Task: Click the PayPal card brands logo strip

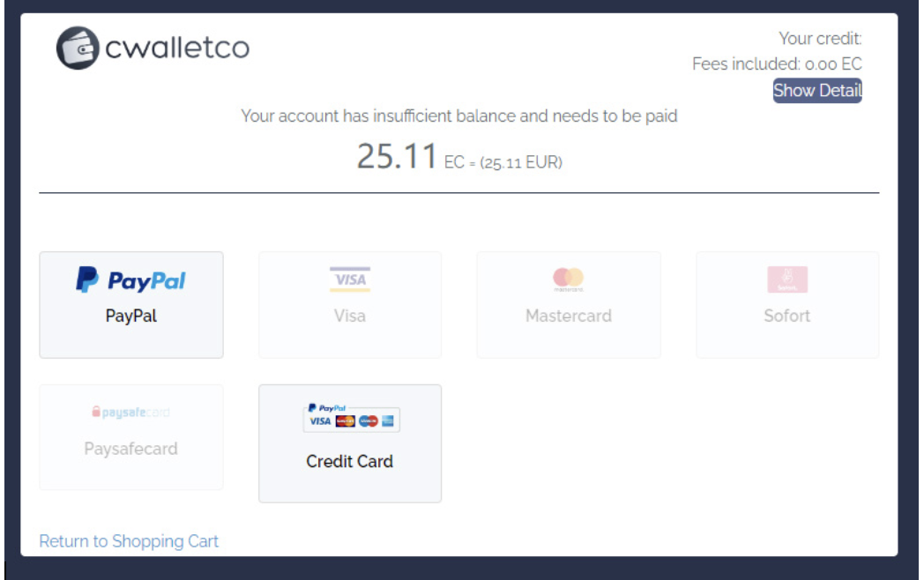Action: pyautogui.click(x=351, y=418)
